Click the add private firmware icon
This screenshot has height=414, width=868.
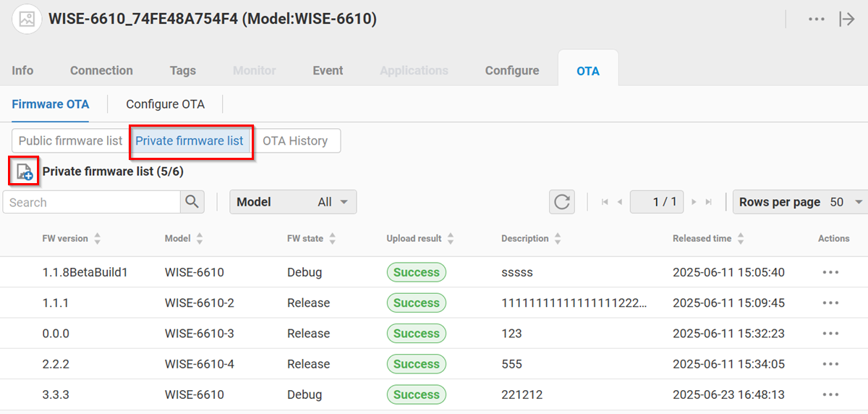click(24, 172)
